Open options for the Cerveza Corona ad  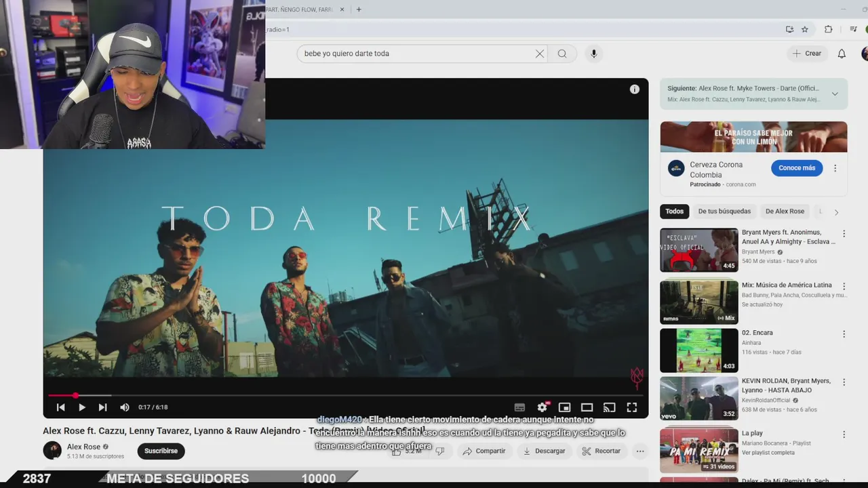(x=835, y=168)
